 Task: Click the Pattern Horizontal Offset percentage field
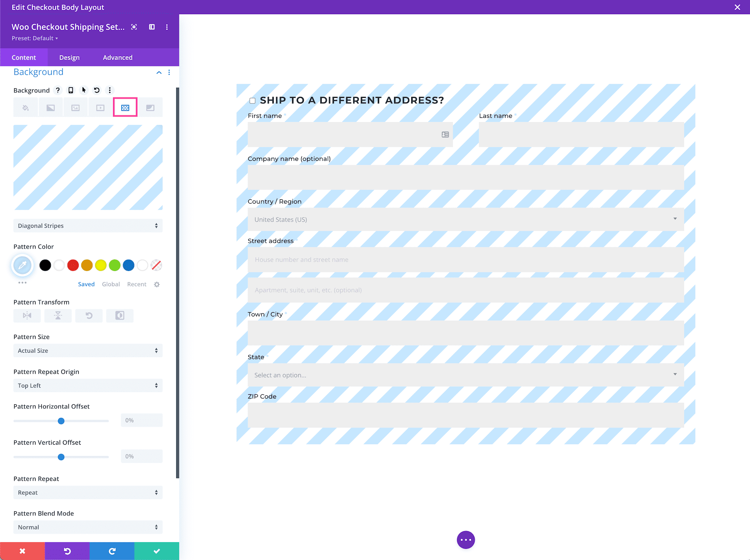click(141, 420)
